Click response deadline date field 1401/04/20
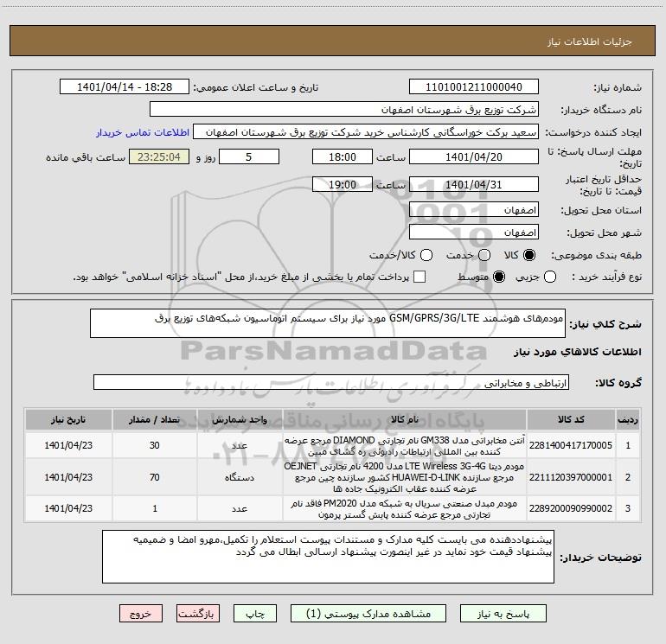 tap(474, 156)
